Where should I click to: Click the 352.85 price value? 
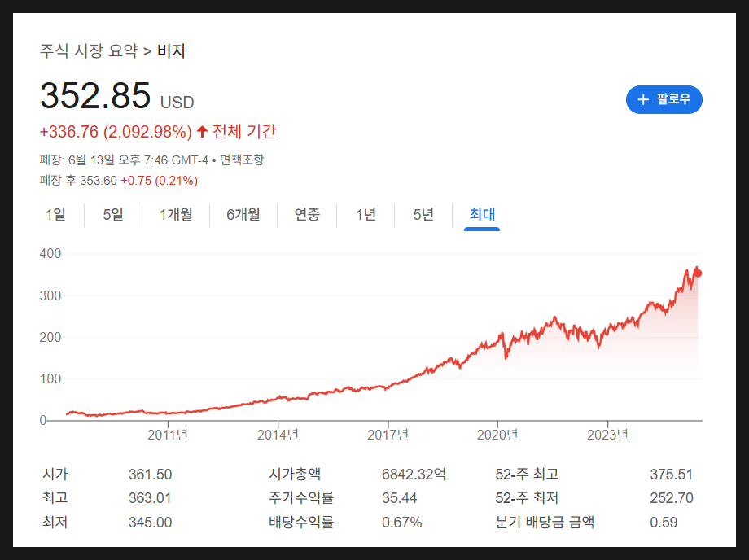coord(95,95)
